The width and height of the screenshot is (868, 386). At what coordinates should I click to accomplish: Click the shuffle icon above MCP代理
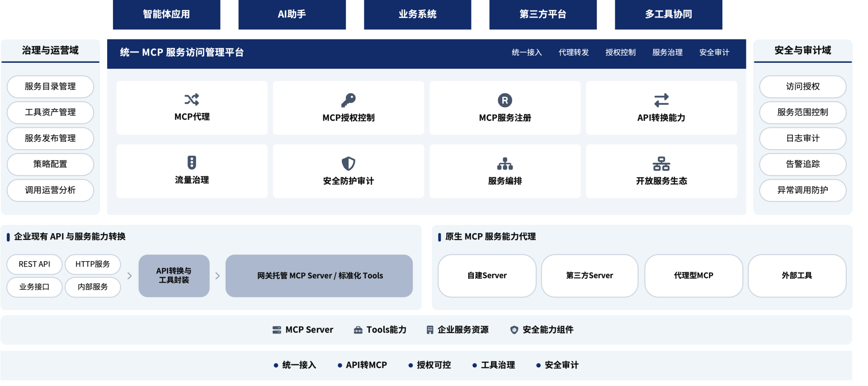pyautogui.click(x=192, y=99)
